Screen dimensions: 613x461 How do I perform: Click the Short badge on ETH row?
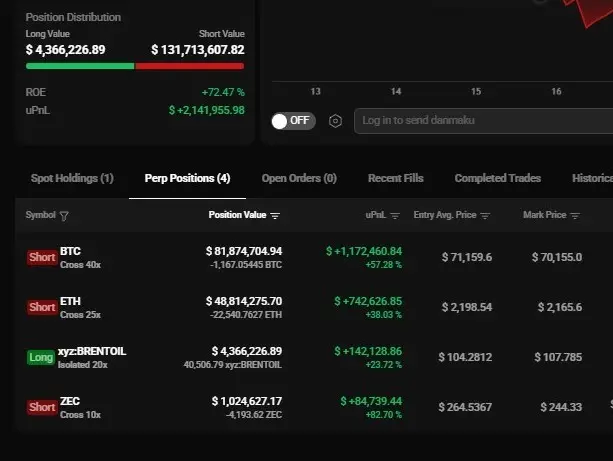(42, 307)
